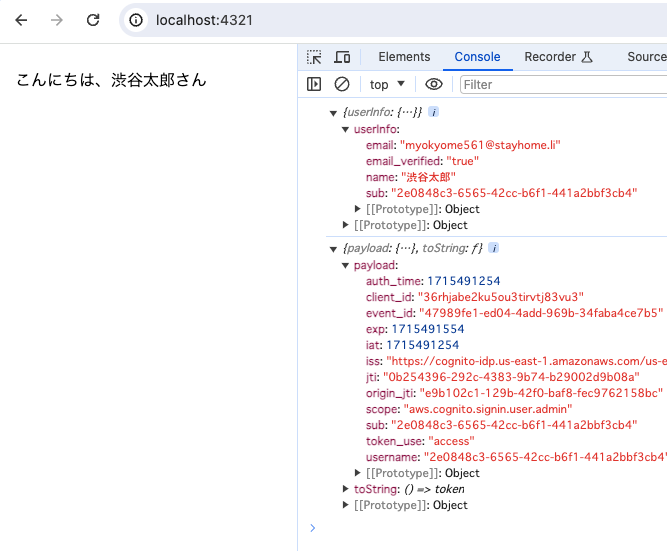Image resolution: width=667 pixels, height=551 pixels.
Task: Click info badge next to payload object
Action: click(493, 248)
